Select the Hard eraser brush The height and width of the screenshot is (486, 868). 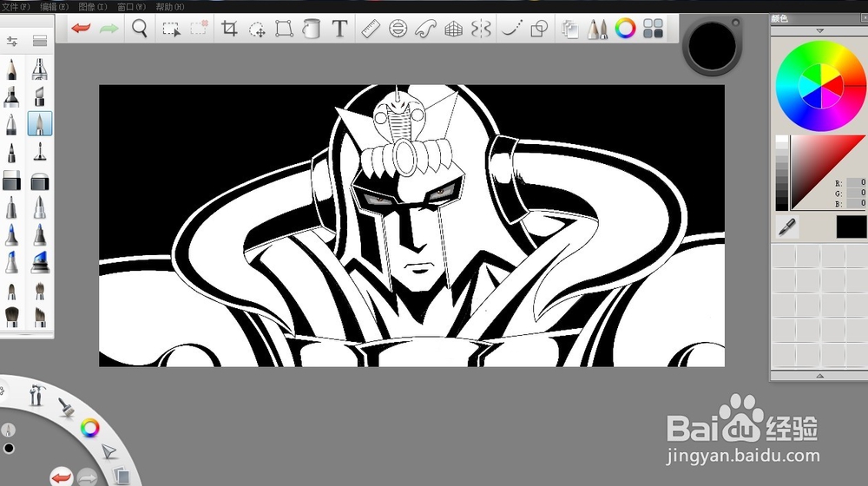(11, 180)
